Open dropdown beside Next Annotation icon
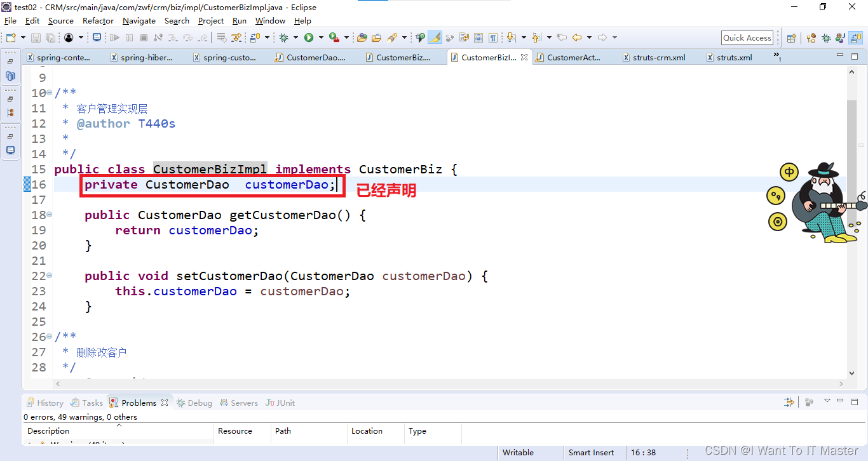The width and height of the screenshot is (868, 461). click(524, 37)
